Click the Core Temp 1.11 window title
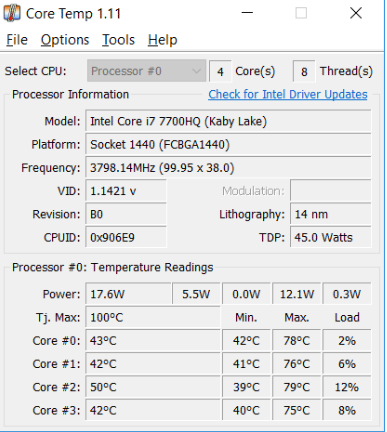 click(x=73, y=14)
